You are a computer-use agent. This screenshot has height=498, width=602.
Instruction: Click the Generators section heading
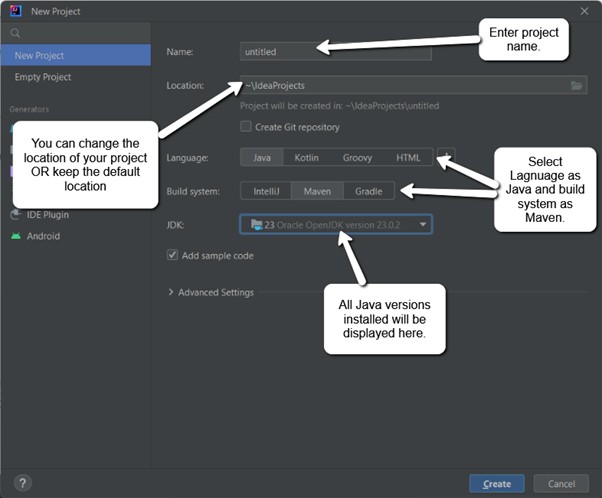point(29,109)
